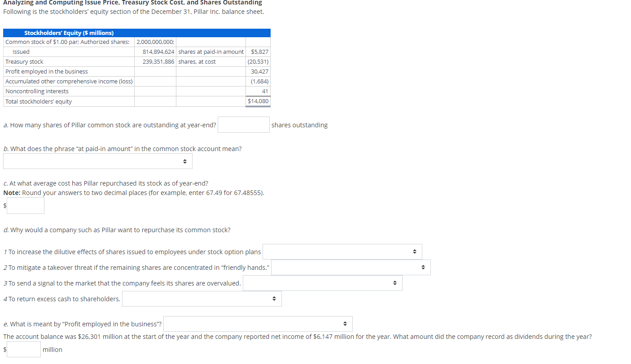This screenshot has width=631, height=364.
Task: Open the Profit employed in business dropdown
Action: point(258,324)
